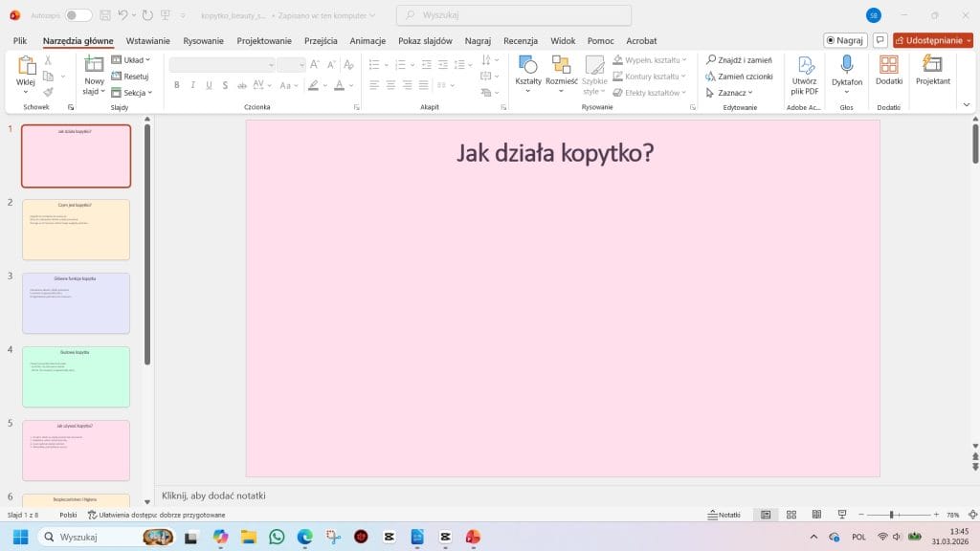Open WhatsApp from the taskbar
This screenshot has width=980, height=551.
277,538
